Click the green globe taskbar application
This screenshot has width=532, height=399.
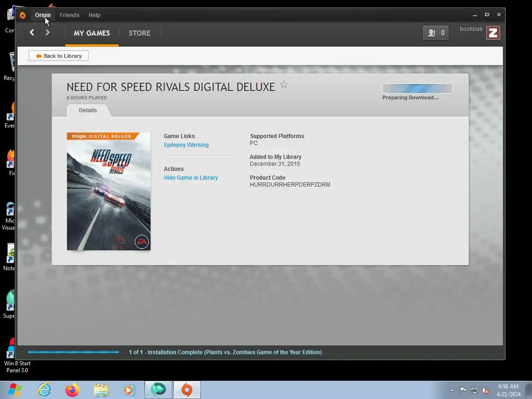tap(158, 390)
